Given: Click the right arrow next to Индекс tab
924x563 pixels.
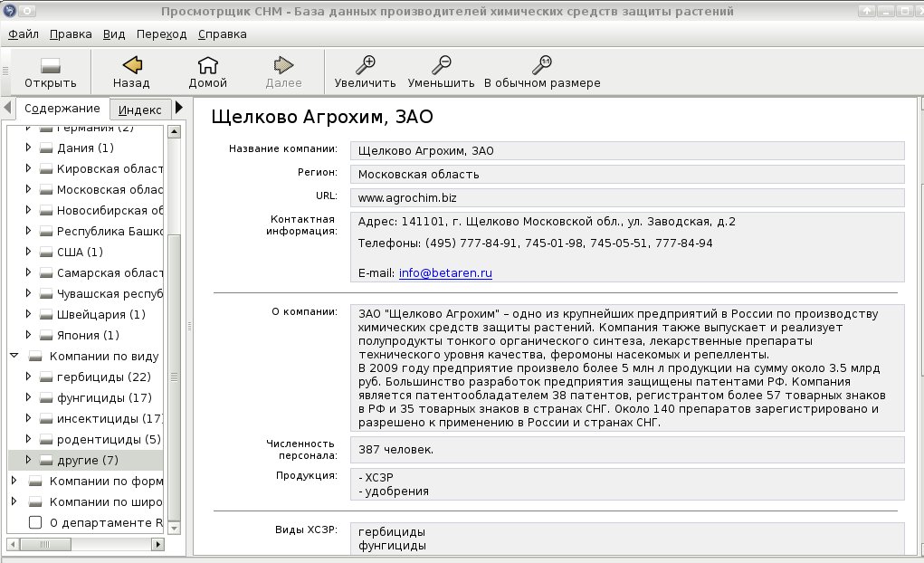Looking at the screenshot, I should (179, 108).
